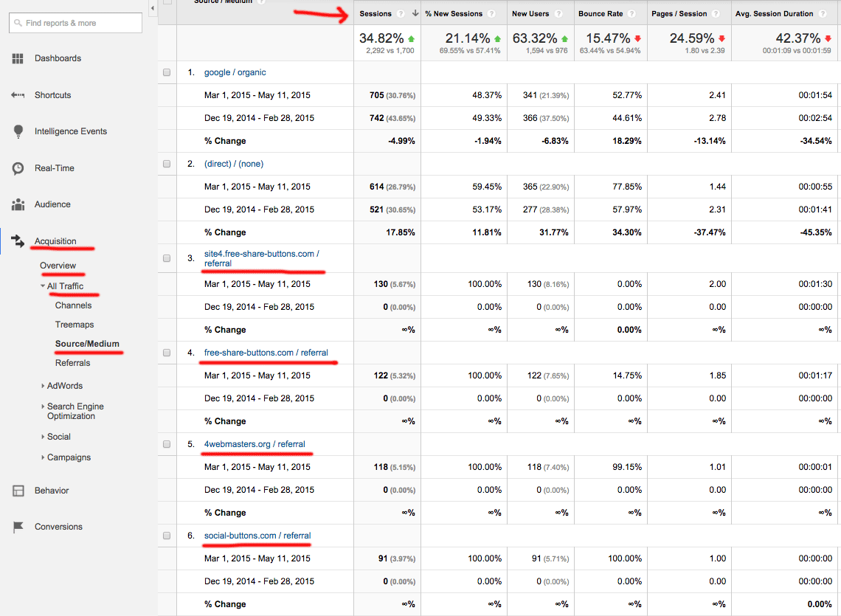This screenshot has width=841, height=616.
Task: Tick the google / organic row checkbox
Action: click(167, 72)
